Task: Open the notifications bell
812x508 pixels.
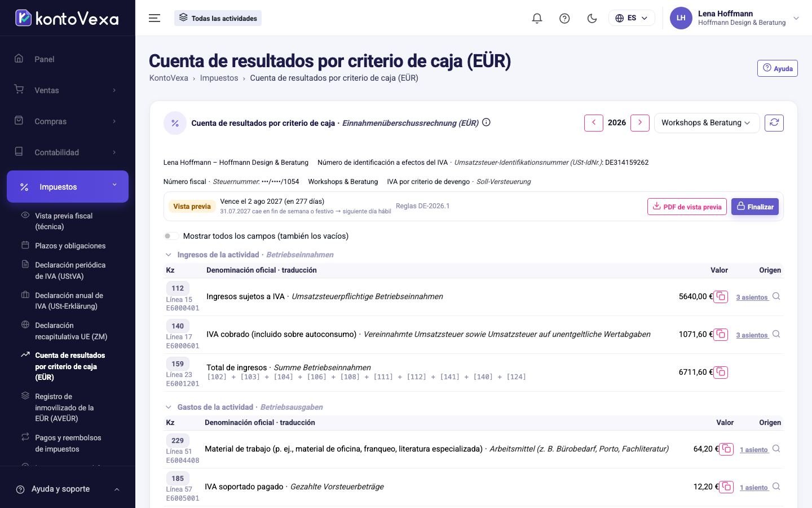Action: [537, 18]
